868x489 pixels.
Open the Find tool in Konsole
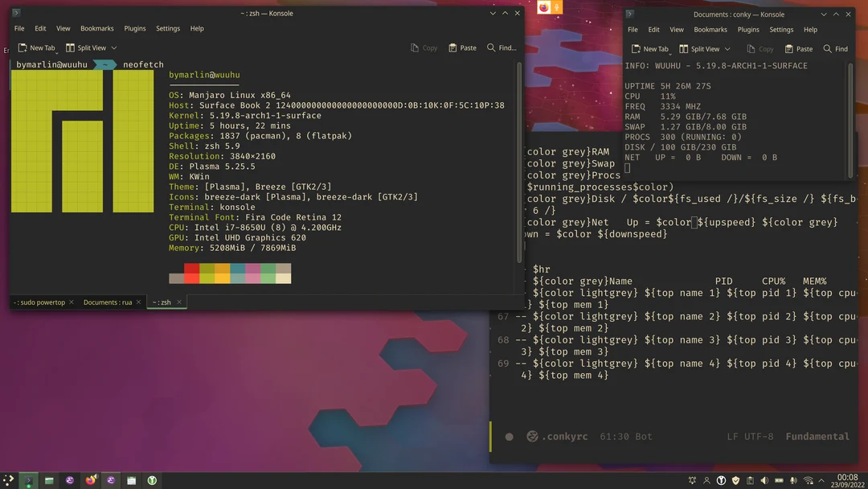click(501, 47)
